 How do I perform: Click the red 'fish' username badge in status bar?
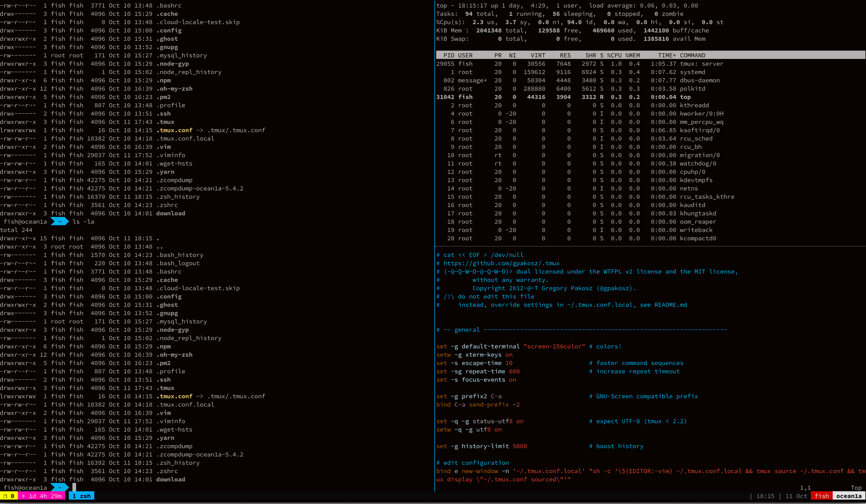822,496
